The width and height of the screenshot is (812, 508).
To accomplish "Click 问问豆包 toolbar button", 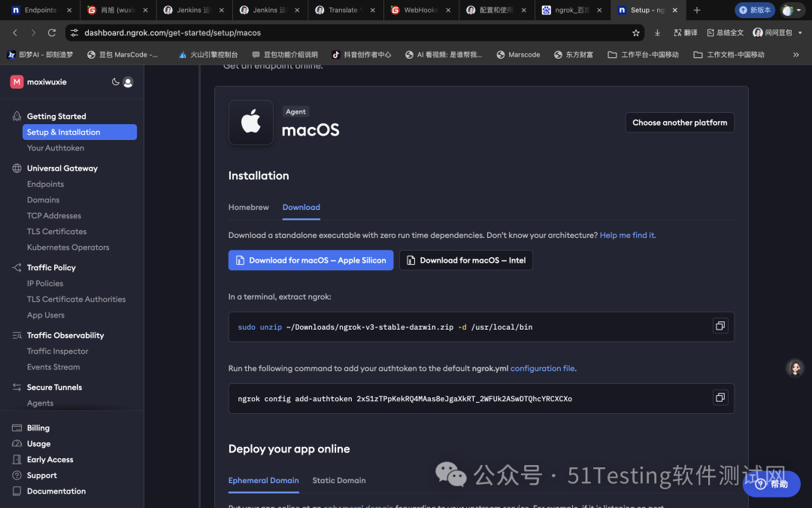I will (x=773, y=32).
